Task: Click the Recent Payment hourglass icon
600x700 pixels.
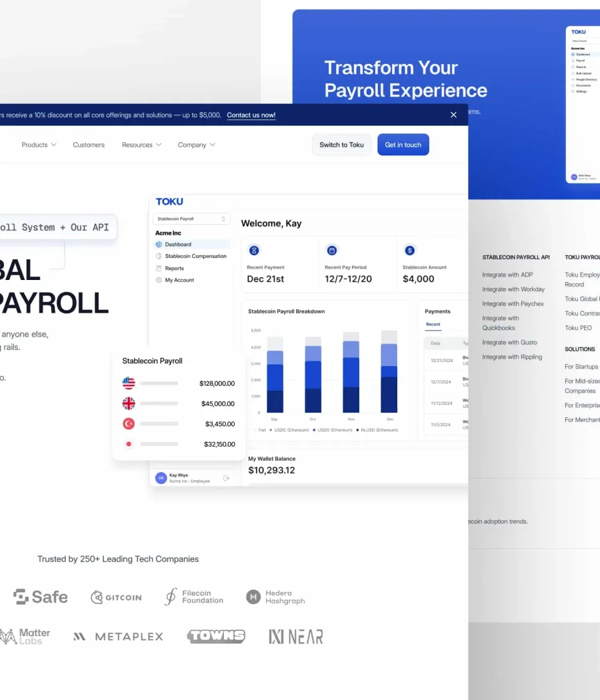Action: pos(254,251)
